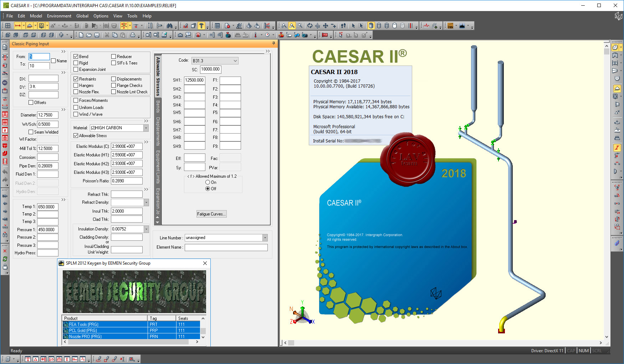The height and width of the screenshot is (364, 624).
Task: Click the highlighted T-shaped icon in the toolbar
Action: point(201,26)
